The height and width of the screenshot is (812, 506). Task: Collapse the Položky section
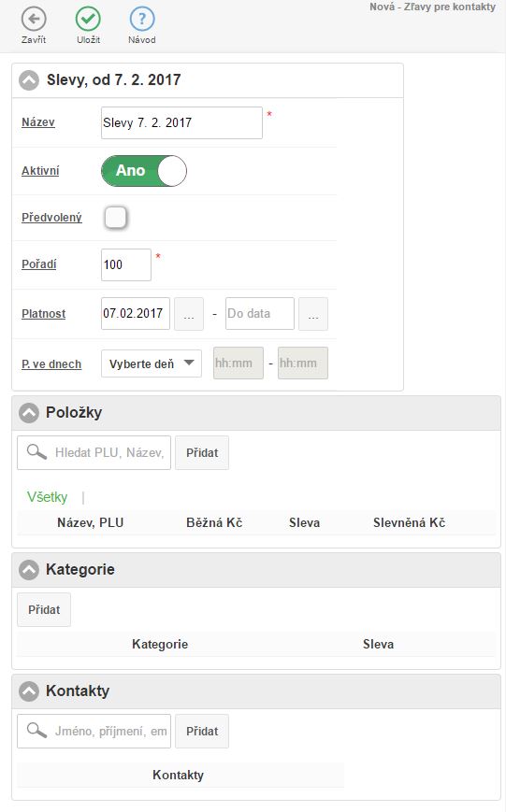tap(29, 413)
